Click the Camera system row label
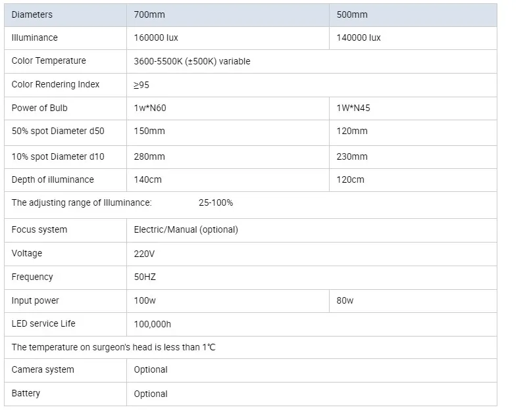This screenshot has width=527, height=420. (x=43, y=369)
